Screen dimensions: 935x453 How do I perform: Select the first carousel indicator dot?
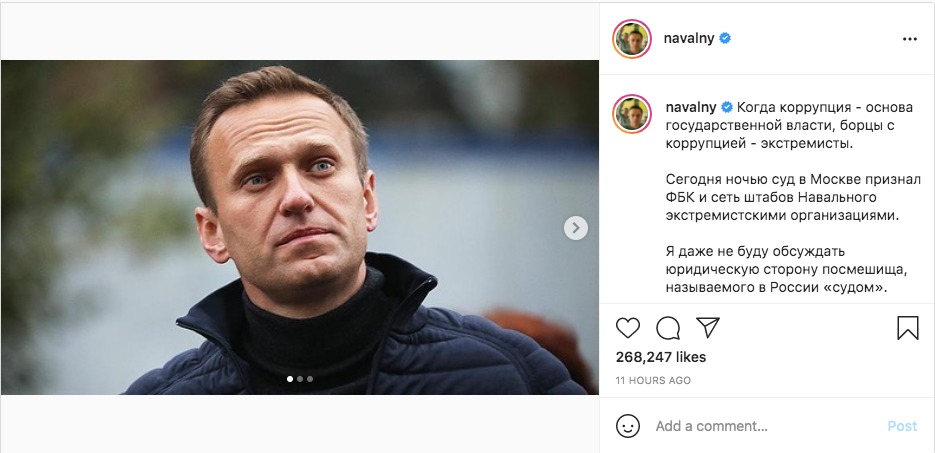point(290,379)
